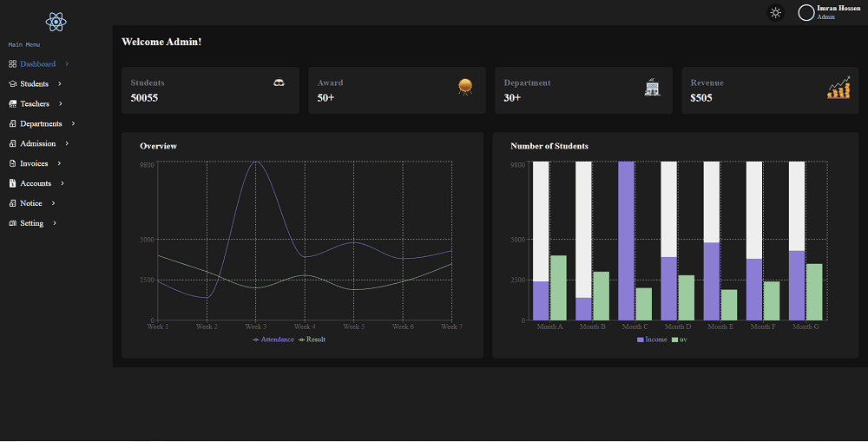Click the Students card mask icon

click(x=279, y=82)
